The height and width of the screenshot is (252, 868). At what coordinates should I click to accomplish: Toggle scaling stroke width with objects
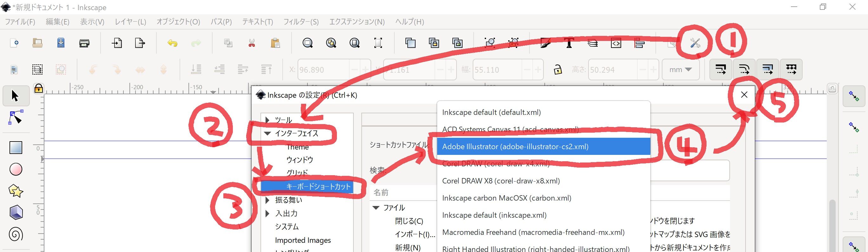pos(720,70)
